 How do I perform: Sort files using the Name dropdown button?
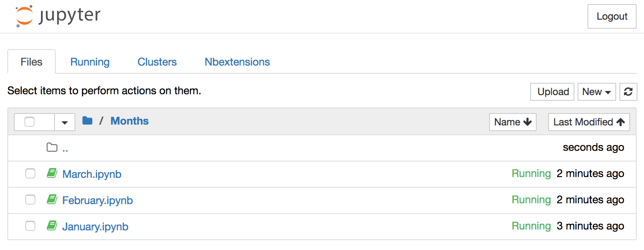pyautogui.click(x=512, y=122)
